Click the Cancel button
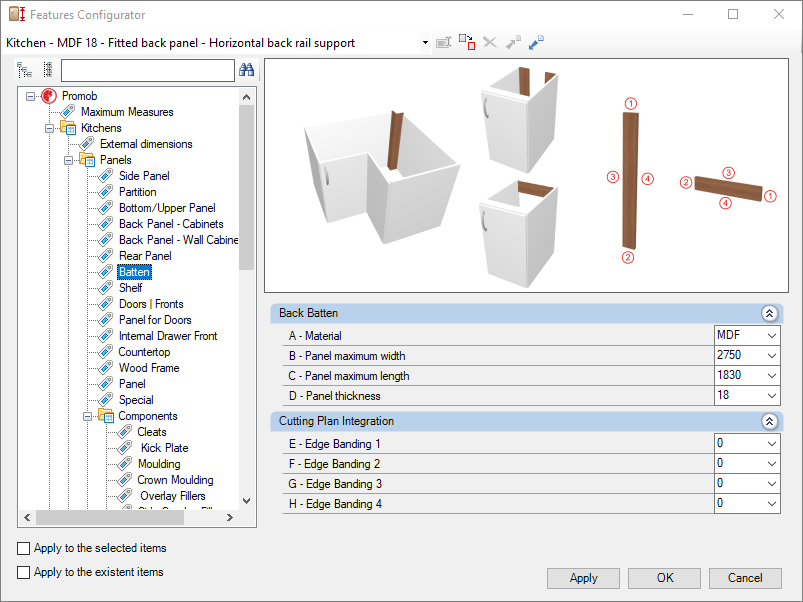The height and width of the screenshot is (602, 803). click(x=745, y=578)
